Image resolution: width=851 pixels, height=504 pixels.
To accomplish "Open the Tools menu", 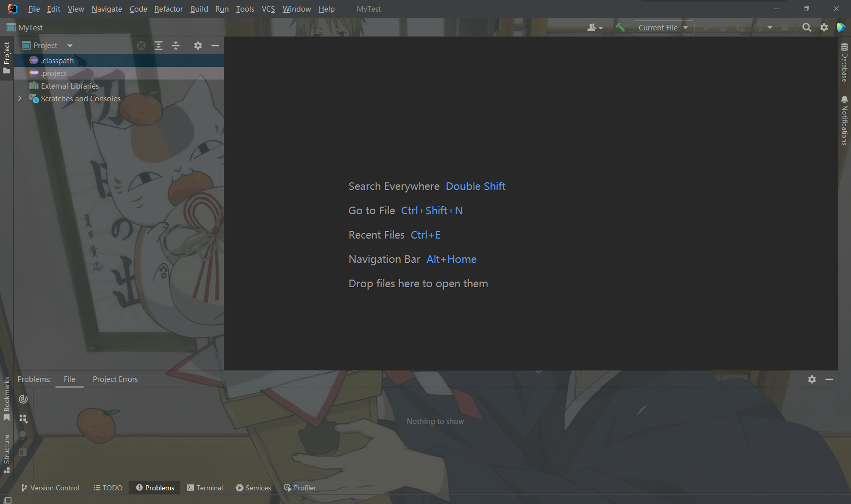I will pos(245,9).
